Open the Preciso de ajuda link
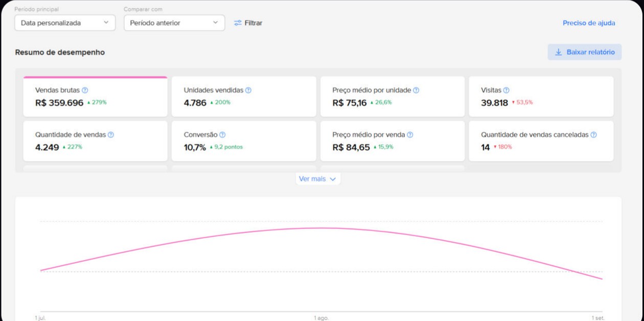This screenshot has width=644, height=321. 589,23
